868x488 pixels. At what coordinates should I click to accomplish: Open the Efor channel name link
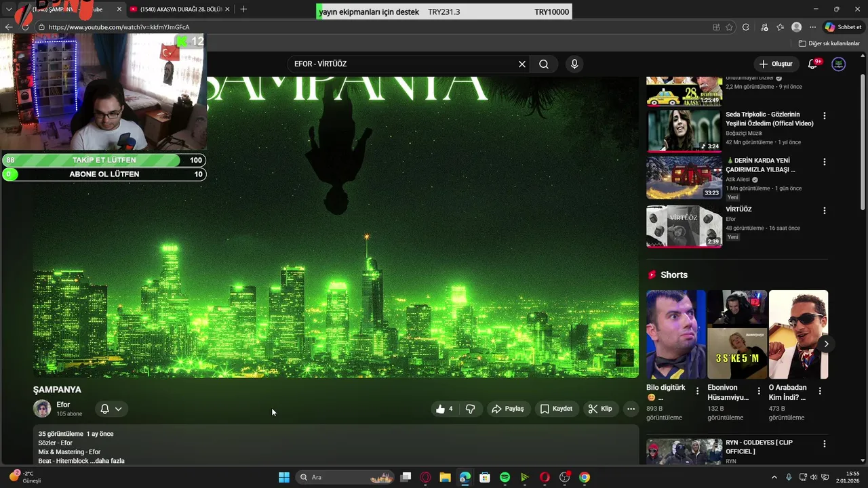click(x=63, y=405)
